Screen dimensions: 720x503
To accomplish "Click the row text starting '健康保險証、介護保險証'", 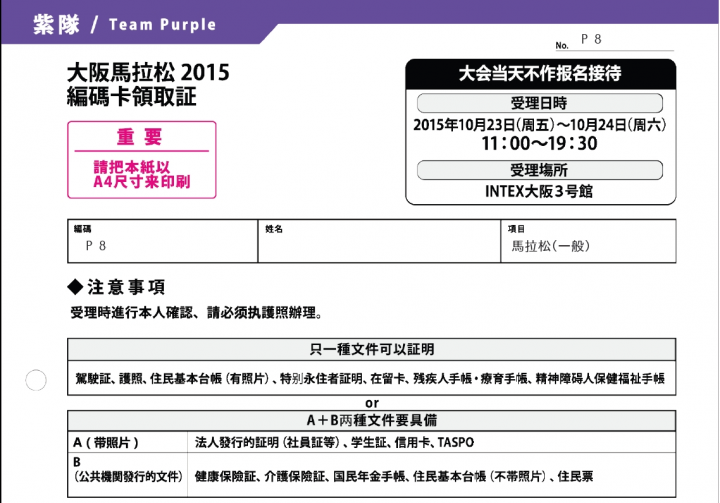I will click(394, 476).
